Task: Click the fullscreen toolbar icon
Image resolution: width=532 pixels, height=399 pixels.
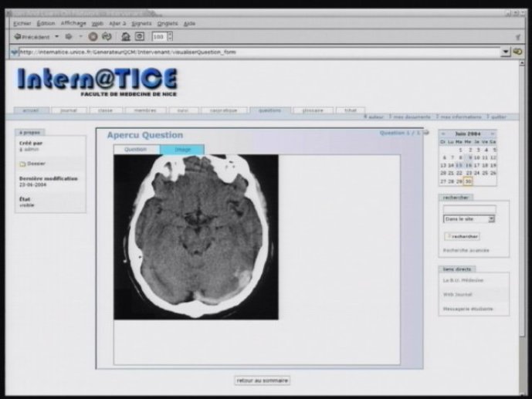Action: 140,36
